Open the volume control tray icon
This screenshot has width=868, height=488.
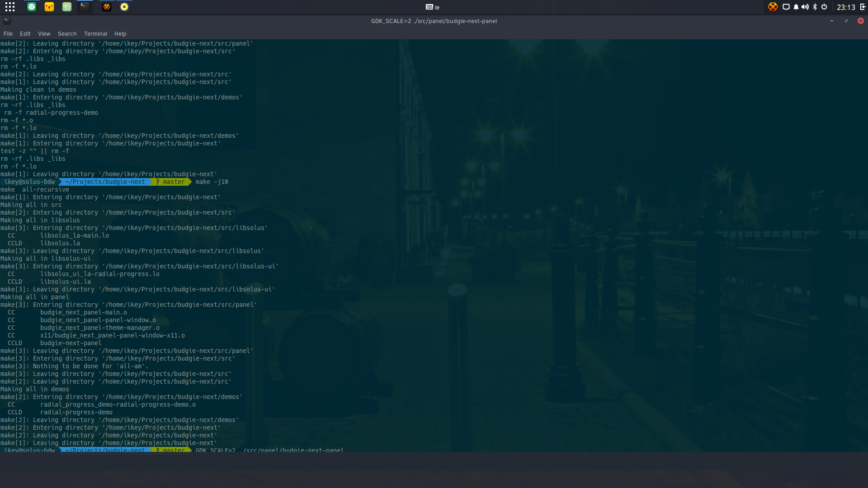pyautogui.click(x=805, y=7)
